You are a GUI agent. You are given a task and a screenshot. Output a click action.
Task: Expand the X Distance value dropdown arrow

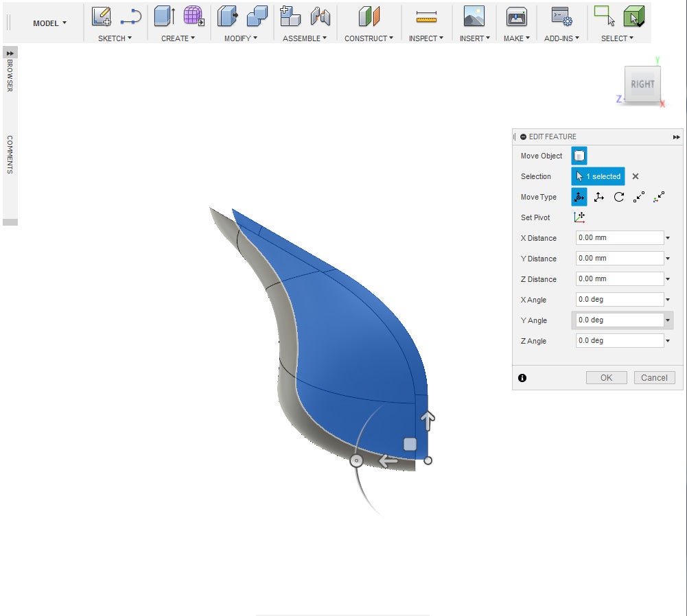pos(668,238)
